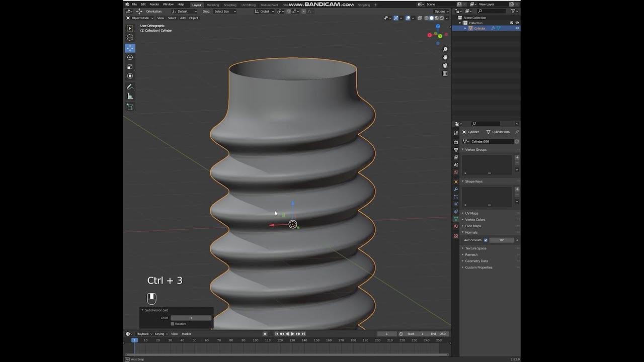The width and height of the screenshot is (644, 362).
Task: Open the Material properties tab
Action: [x=456, y=227]
